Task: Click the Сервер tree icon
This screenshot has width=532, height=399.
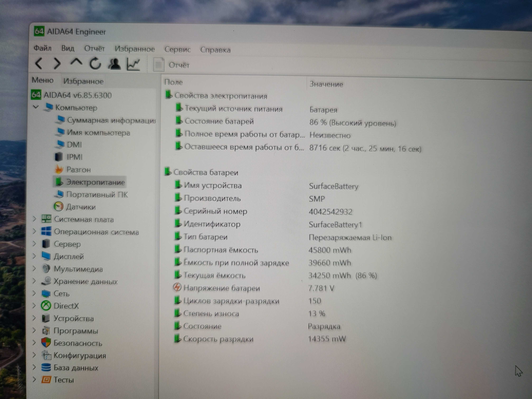Action: click(x=46, y=243)
